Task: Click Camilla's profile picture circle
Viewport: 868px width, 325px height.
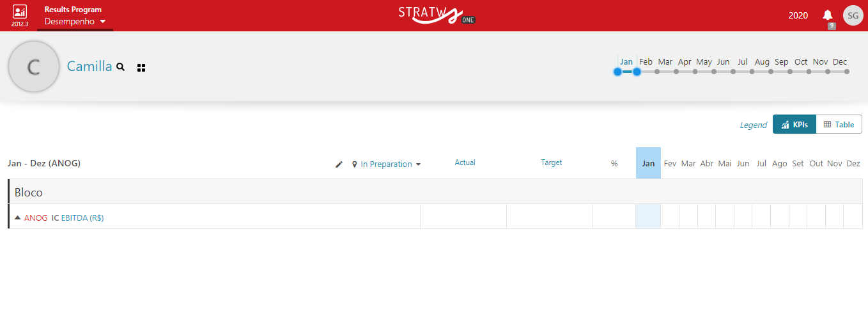Action: tap(34, 67)
